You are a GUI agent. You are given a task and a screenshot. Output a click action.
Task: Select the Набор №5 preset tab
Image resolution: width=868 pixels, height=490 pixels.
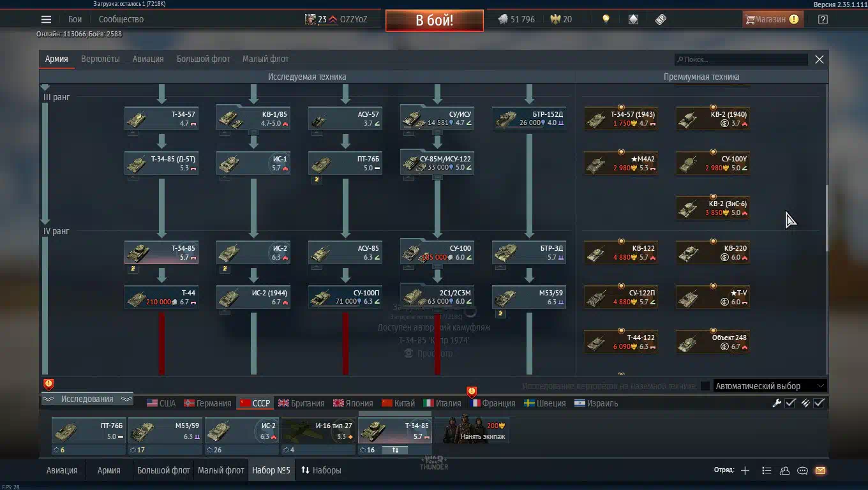[x=271, y=470]
